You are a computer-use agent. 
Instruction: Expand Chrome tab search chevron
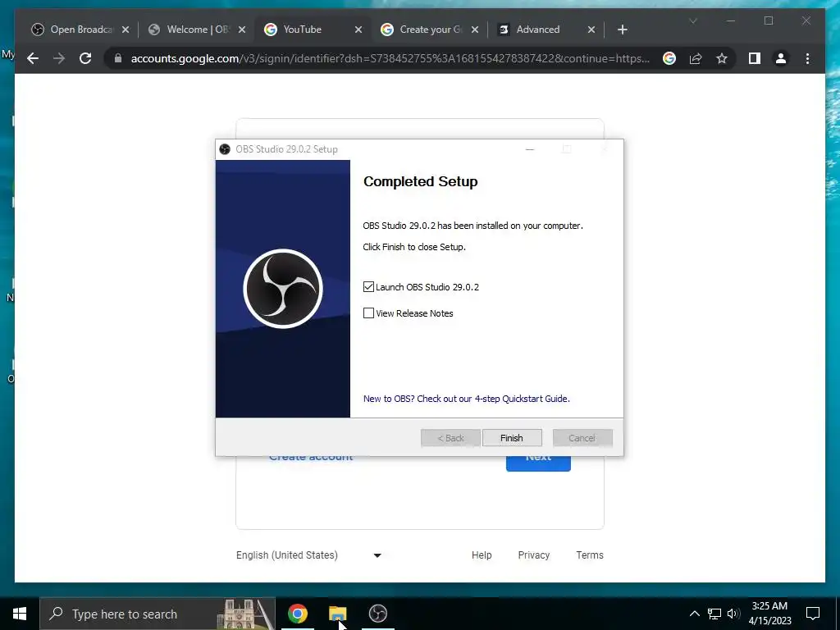coord(692,21)
